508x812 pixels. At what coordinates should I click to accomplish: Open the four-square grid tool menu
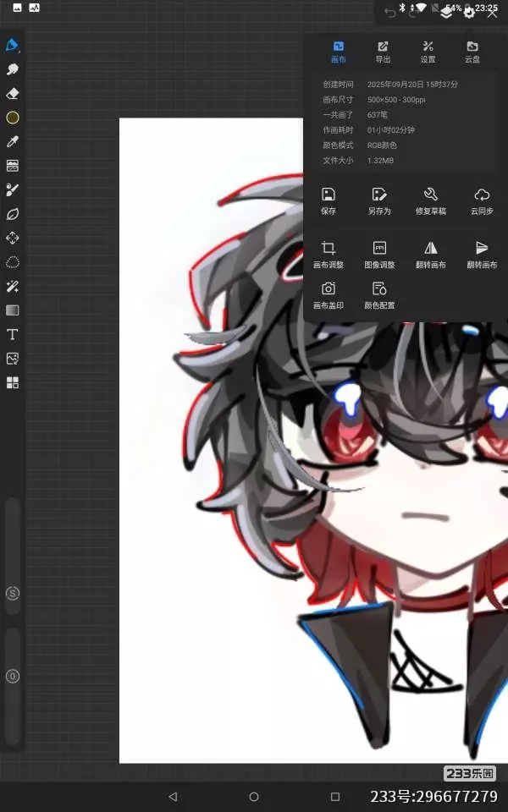click(x=13, y=382)
